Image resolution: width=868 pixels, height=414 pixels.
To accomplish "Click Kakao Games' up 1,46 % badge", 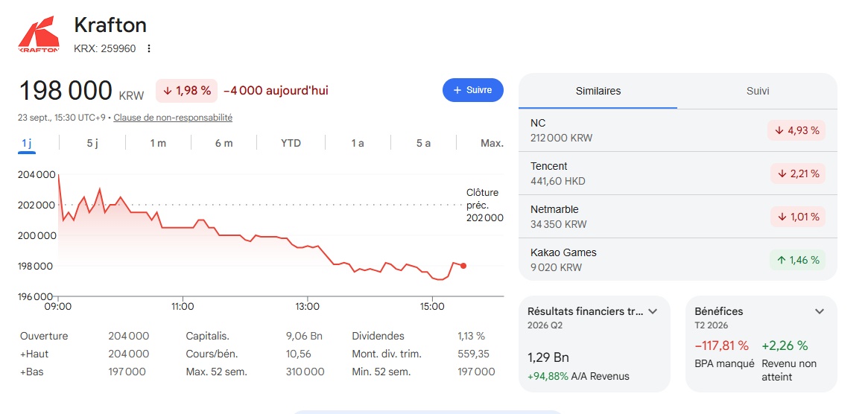I will click(x=798, y=260).
